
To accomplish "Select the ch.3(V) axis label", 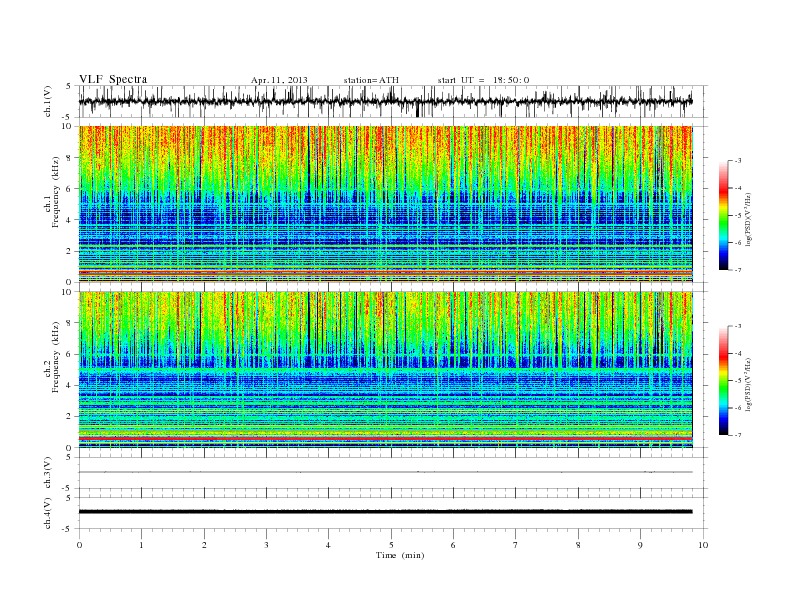I will 48,472.
